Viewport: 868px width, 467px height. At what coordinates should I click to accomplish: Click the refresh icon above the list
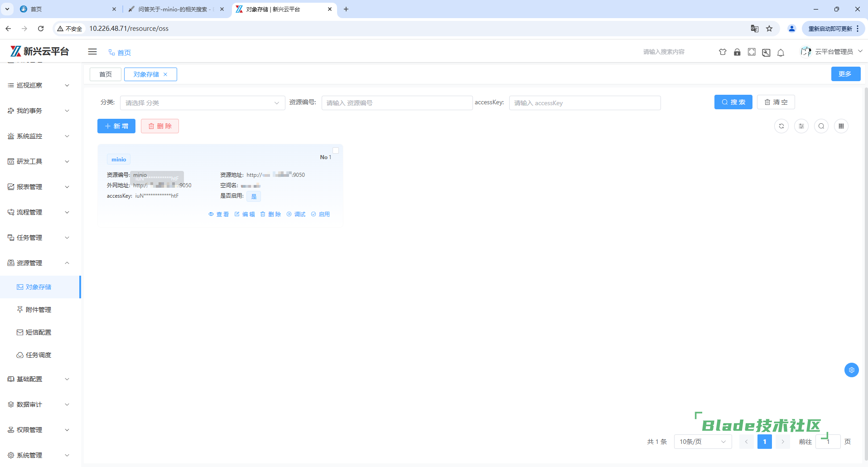coord(781,126)
